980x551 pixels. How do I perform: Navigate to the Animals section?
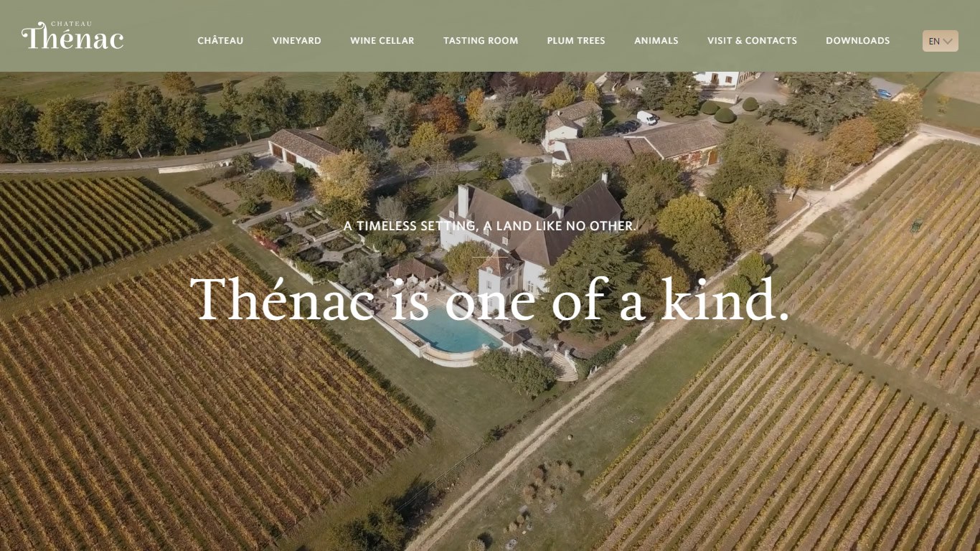pyautogui.click(x=656, y=41)
